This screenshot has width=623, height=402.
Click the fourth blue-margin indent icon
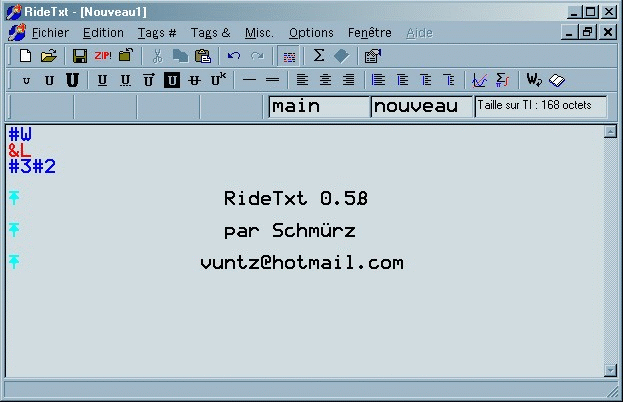pos(449,80)
